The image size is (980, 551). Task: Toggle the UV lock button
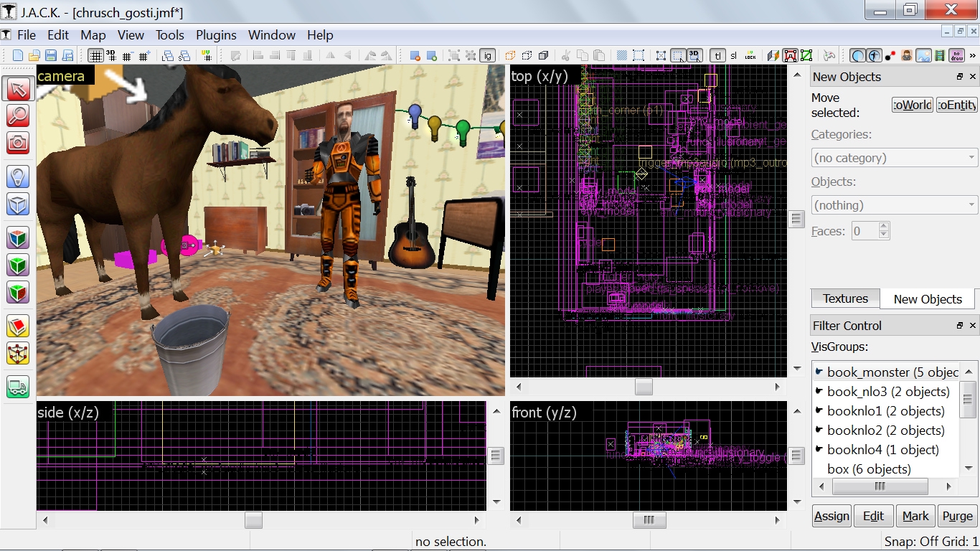(x=750, y=55)
